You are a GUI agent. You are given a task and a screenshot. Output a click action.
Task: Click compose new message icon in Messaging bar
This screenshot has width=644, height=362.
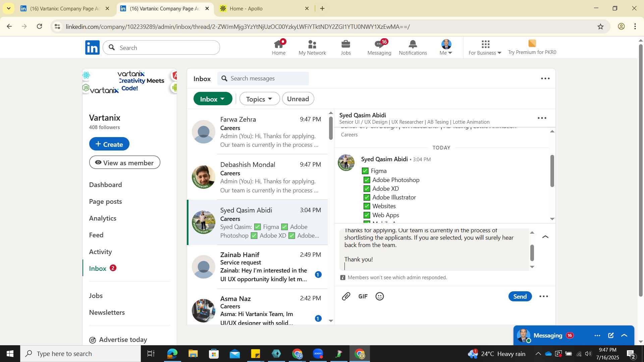point(611,335)
